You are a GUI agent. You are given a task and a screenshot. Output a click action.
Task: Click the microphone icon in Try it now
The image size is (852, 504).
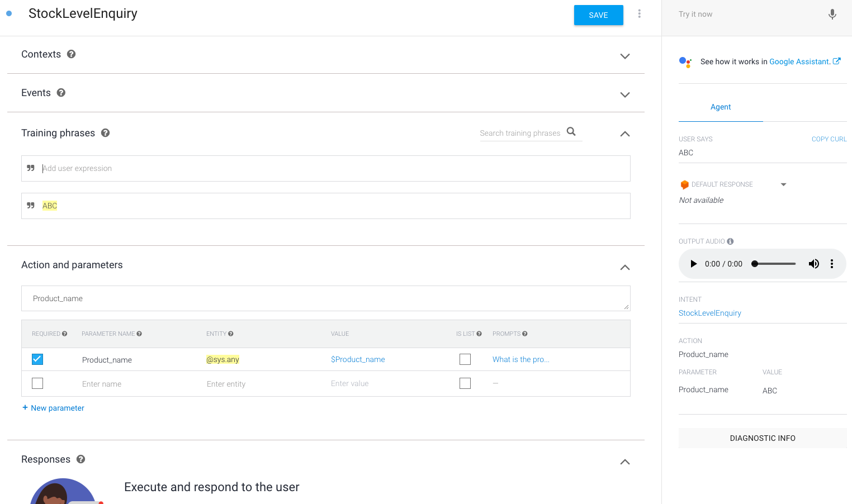tap(832, 15)
